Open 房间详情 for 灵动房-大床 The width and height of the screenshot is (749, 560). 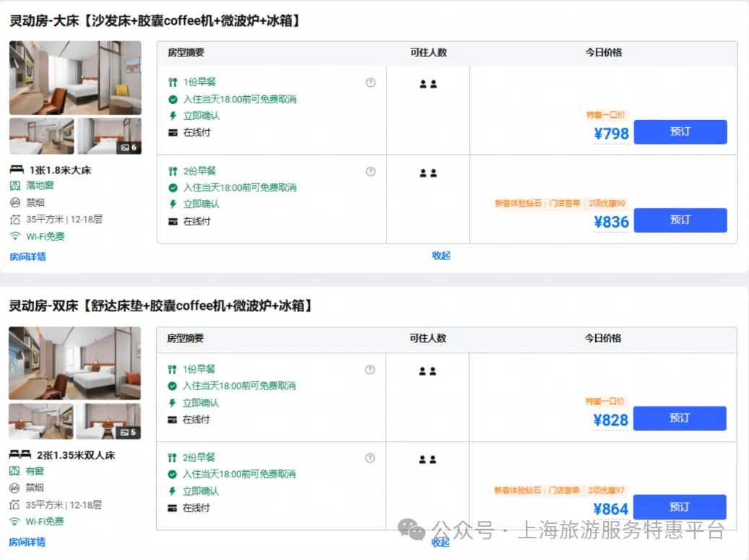pos(27,257)
